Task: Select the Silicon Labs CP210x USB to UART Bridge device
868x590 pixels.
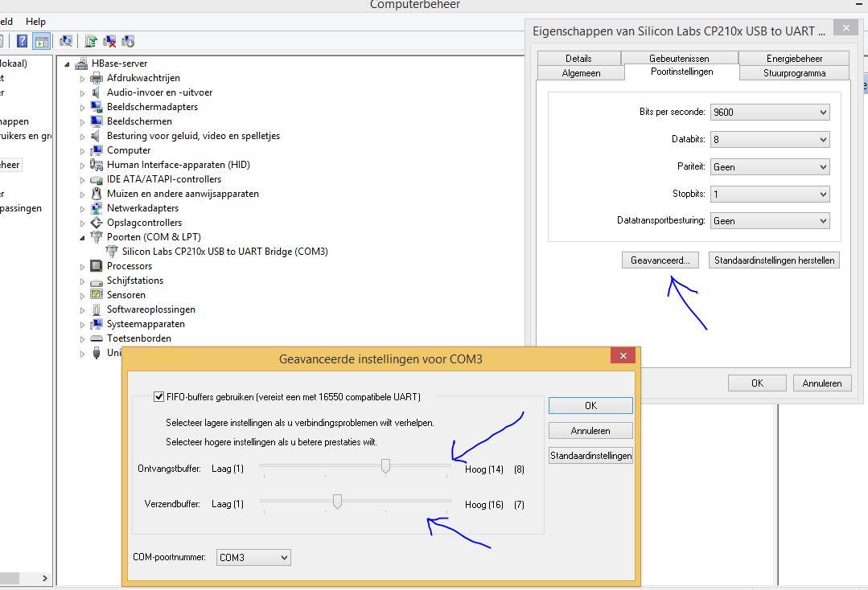Action: click(x=224, y=252)
